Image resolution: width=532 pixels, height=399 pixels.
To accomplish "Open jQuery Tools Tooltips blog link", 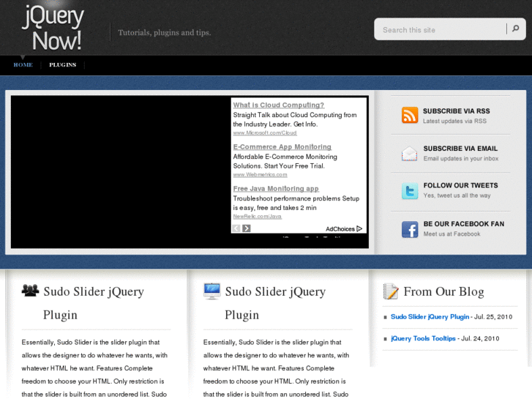I will tap(423, 338).
